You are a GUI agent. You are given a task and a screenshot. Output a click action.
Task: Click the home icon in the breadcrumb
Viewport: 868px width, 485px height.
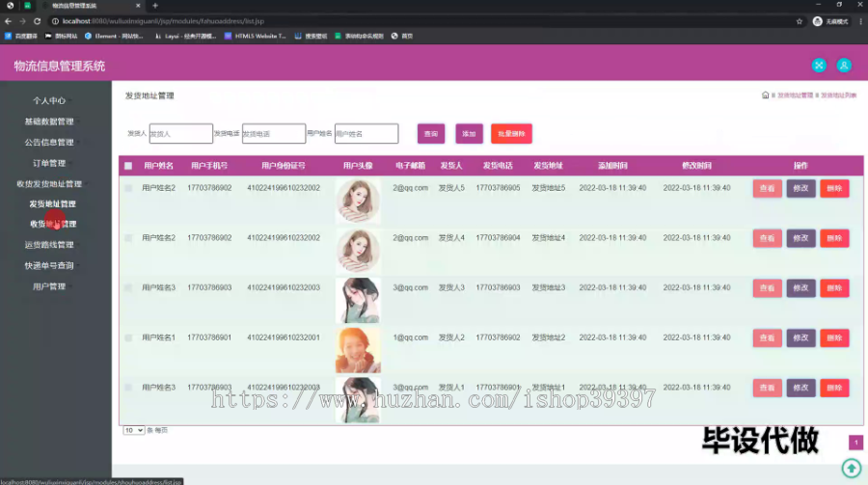(765, 95)
